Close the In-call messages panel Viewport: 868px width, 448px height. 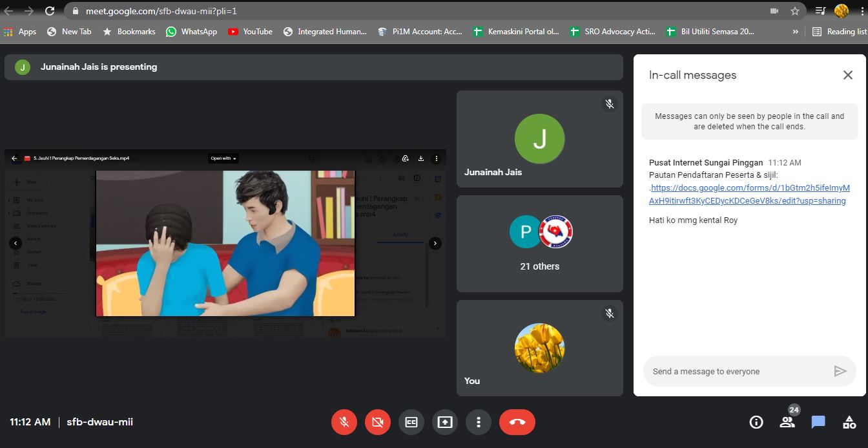pyautogui.click(x=848, y=75)
